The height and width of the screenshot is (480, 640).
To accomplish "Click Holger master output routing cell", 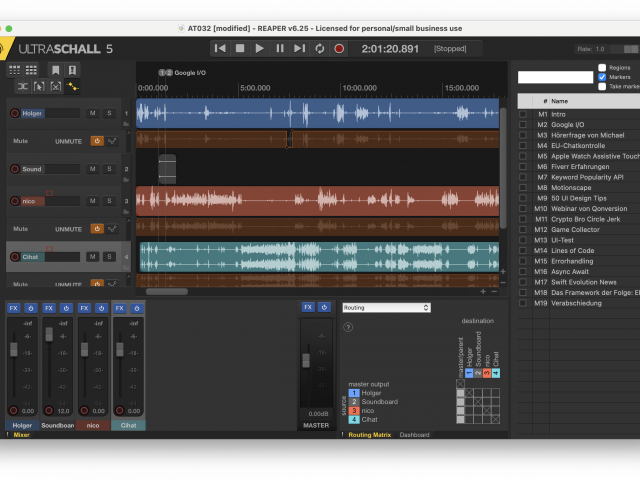I will coord(460,393).
